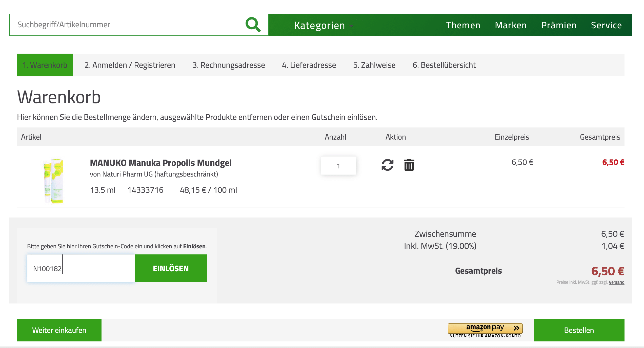Expand the Kategorien dropdown menu
Image resolution: width=644 pixels, height=348 pixels.
pos(323,25)
